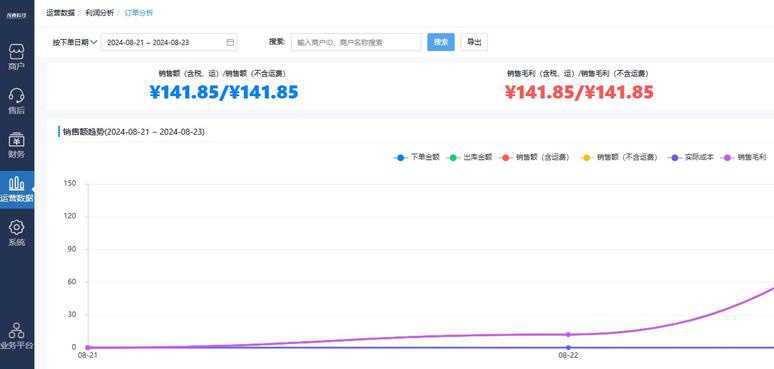Click the blue 搜索 button
The width and height of the screenshot is (774, 369).
pos(441,42)
